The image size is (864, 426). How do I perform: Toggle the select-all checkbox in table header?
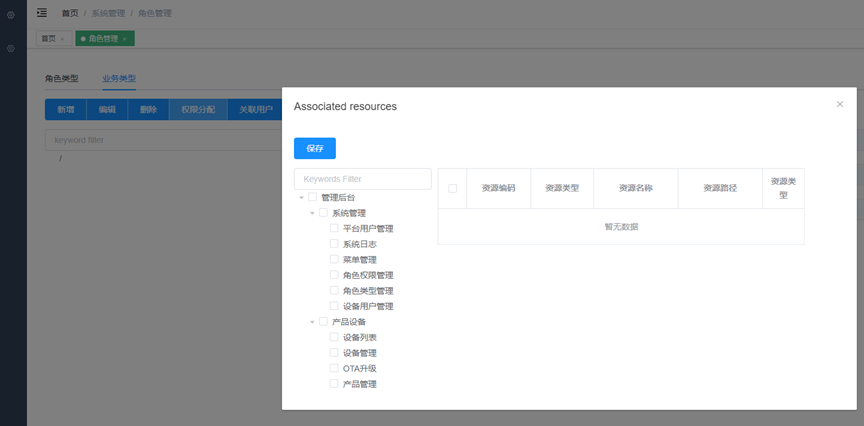pos(452,188)
